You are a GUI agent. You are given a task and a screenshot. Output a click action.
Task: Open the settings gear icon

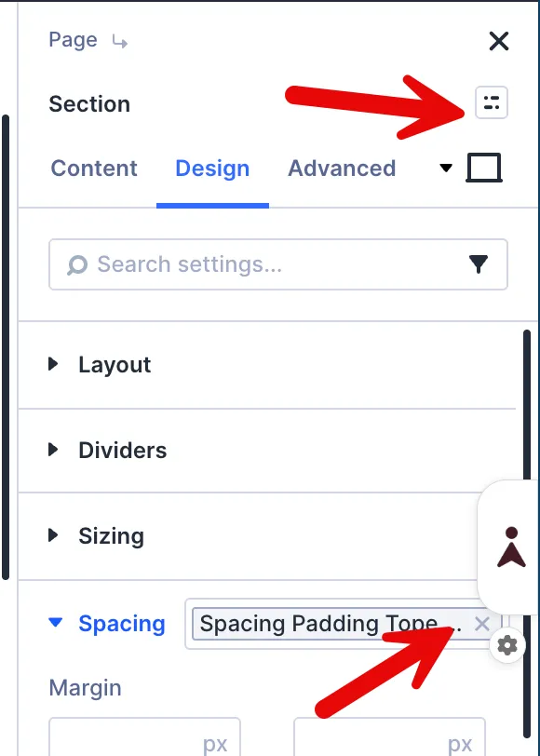[507, 644]
